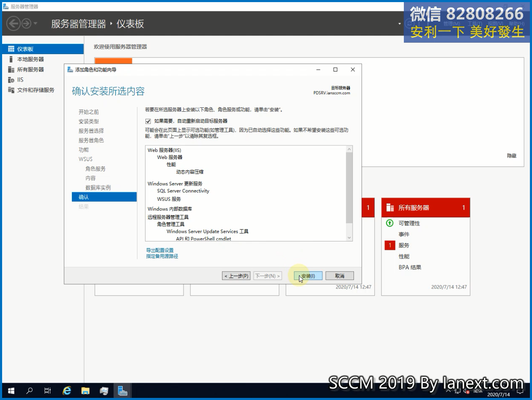Click BPA 结果 in 所有服务器 tile

point(410,267)
